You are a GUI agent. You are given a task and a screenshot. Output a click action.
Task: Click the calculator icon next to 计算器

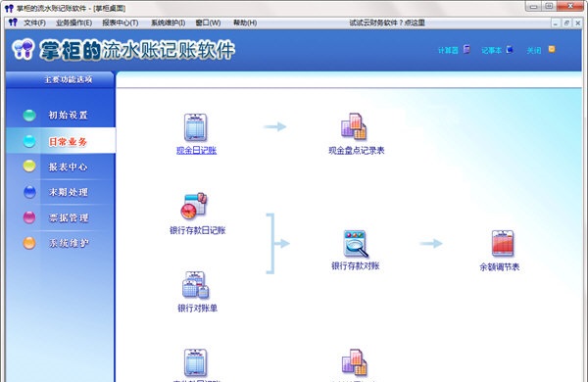(x=466, y=49)
